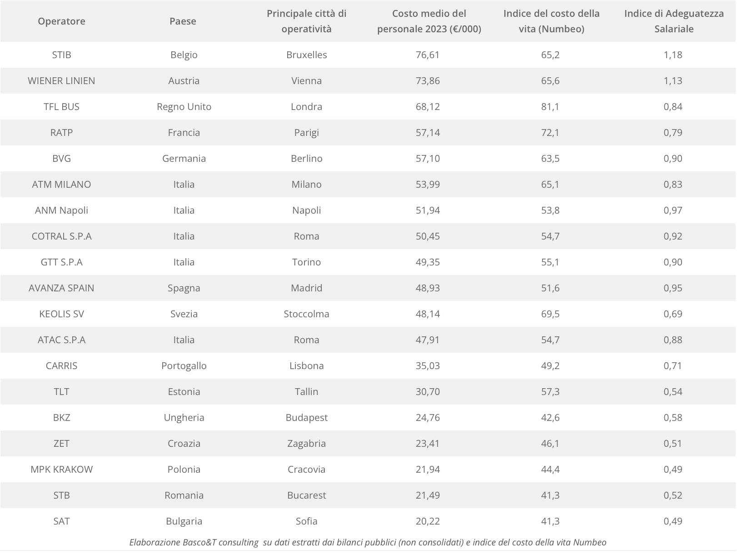This screenshot has width=737, height=560.
Task: Click the Elaborazione Basco&T consulting footnote
Action: [368, 542]
